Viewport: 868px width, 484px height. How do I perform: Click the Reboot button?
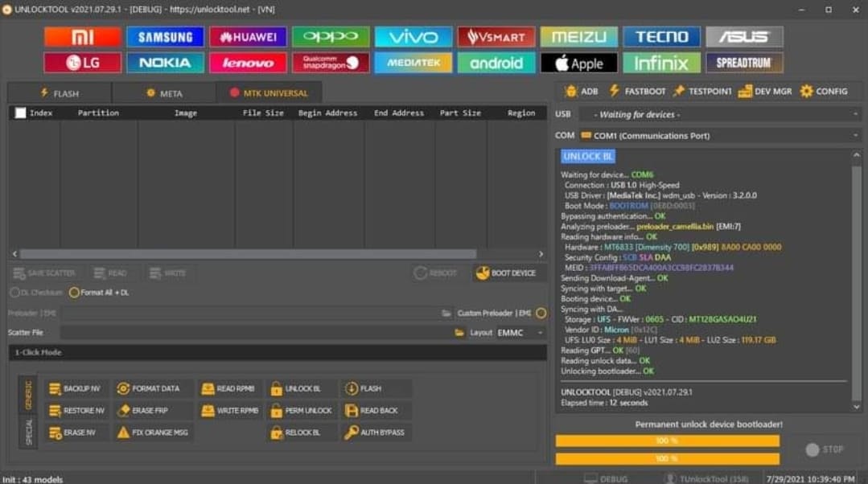tap(436, 273)
